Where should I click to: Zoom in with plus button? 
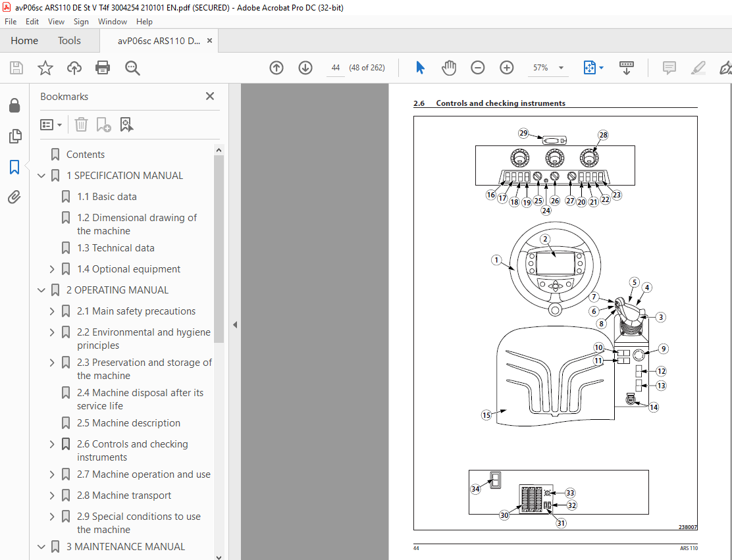pyautogui.click(x=506, y=68)
